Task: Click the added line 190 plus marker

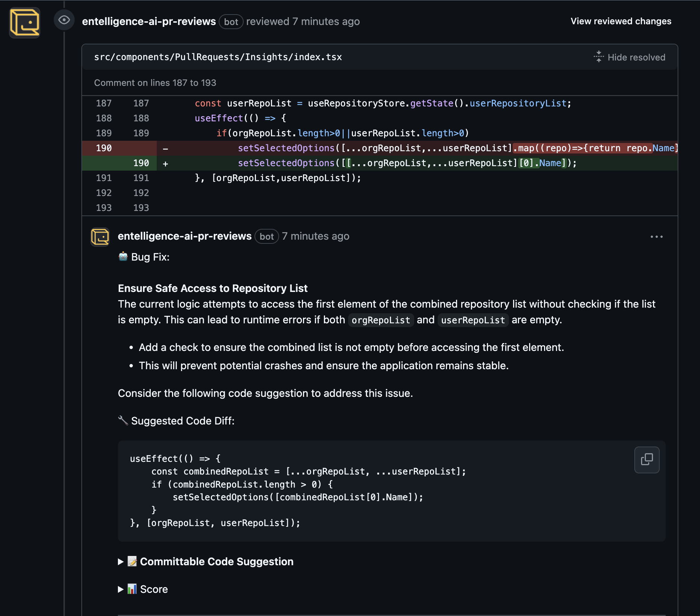Action: [165, 164]
